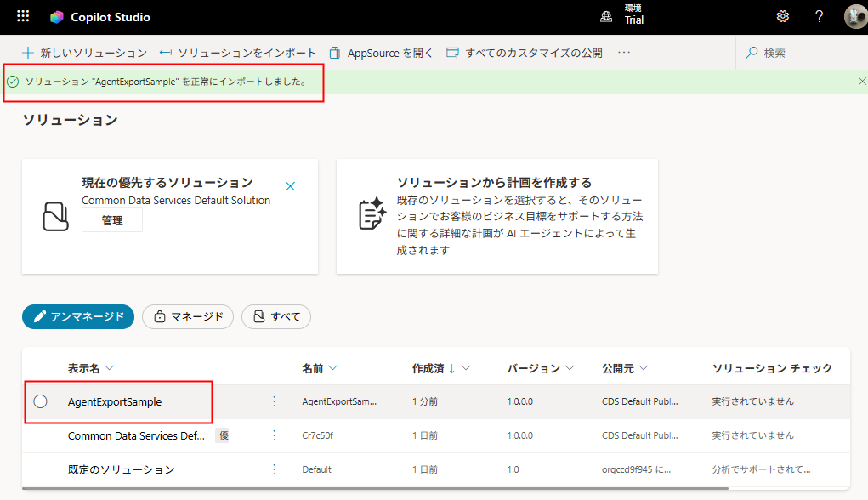Open the help question mark icon
868x500 pixels.
819,16
